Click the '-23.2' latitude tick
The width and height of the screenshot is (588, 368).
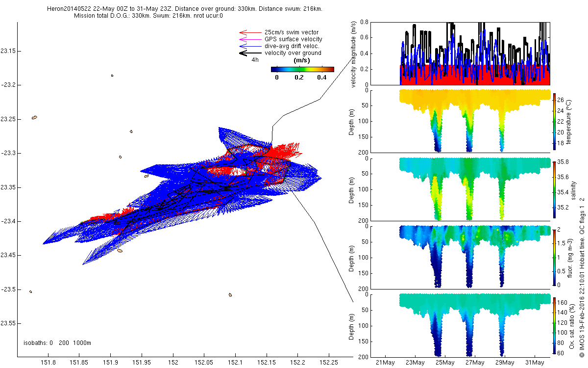pos(8,85)
